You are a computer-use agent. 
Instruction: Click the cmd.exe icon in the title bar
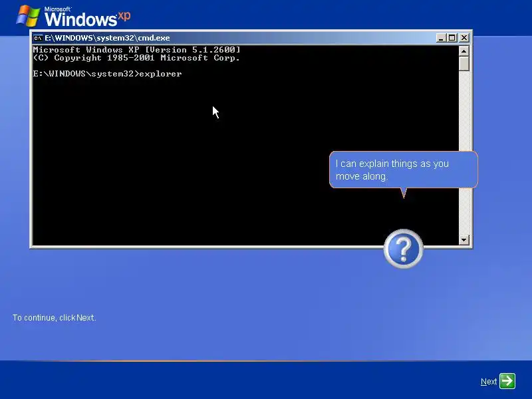point(38,38)
